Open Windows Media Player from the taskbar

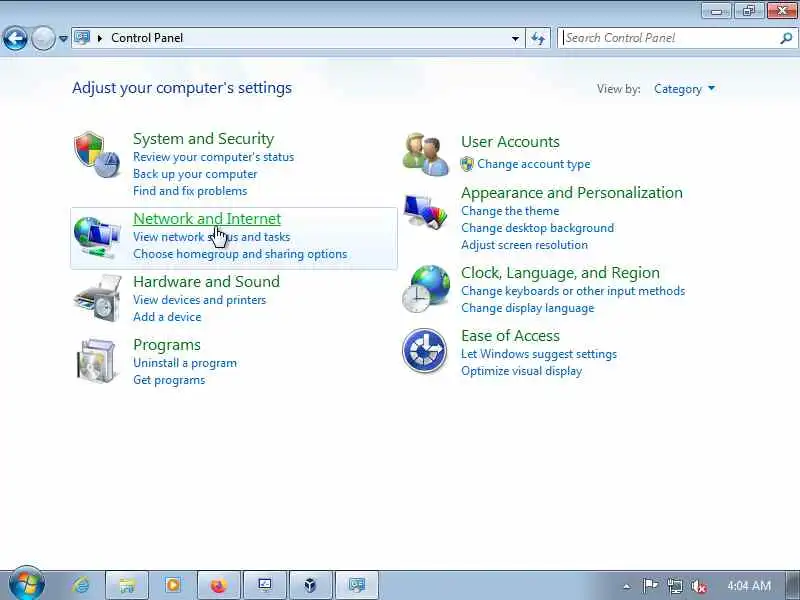pyautogui.click(x=173, y=585)
